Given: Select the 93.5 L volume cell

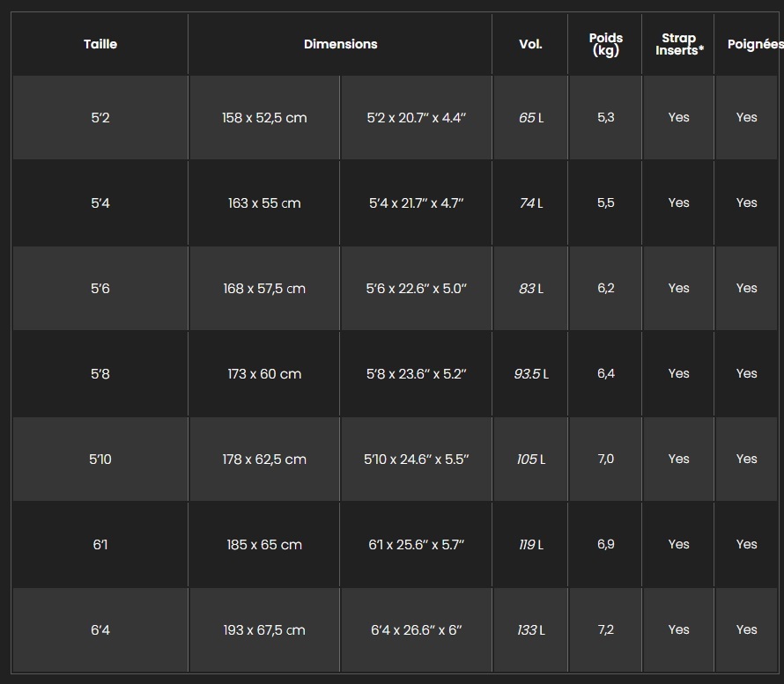Looking at the screenshot, I should pyautogui.click(x=530, y=374).
